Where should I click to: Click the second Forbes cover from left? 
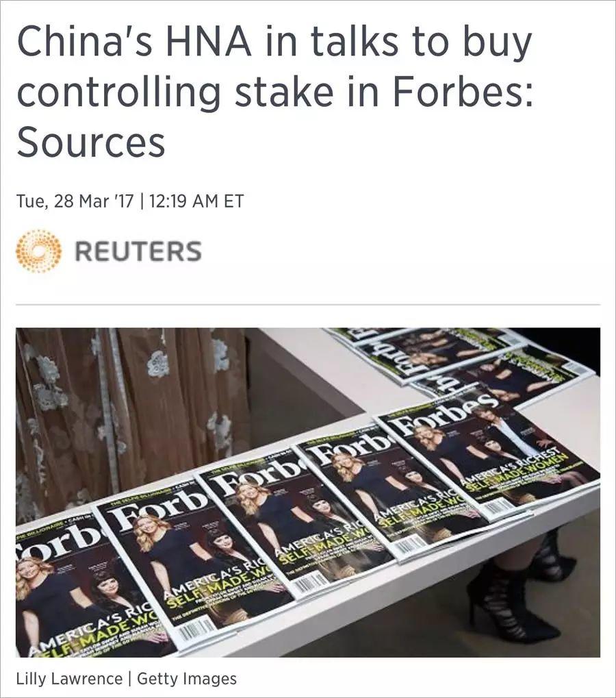[x=191, y=565]
